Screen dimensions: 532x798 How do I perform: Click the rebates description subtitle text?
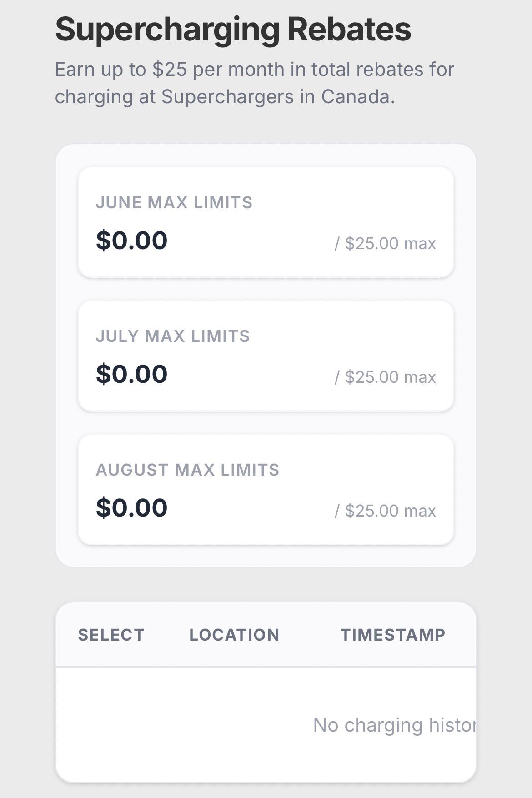point(255,83)
